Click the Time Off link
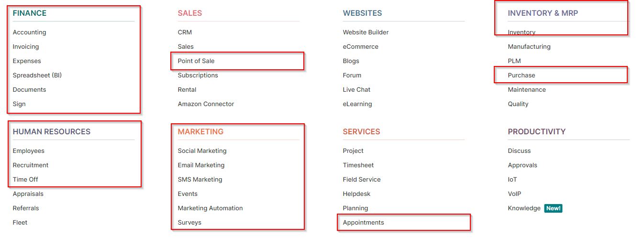This screenshot has width=644, height=238. coord(25,180)
